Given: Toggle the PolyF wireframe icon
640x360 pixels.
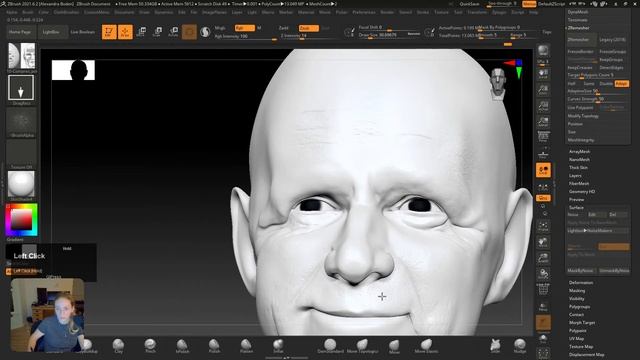Looking at the screenshot, I should 543,289.
